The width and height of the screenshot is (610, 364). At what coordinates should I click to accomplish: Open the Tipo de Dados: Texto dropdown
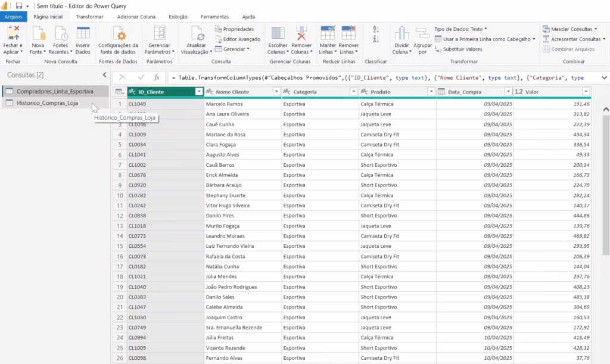point(460,29)
